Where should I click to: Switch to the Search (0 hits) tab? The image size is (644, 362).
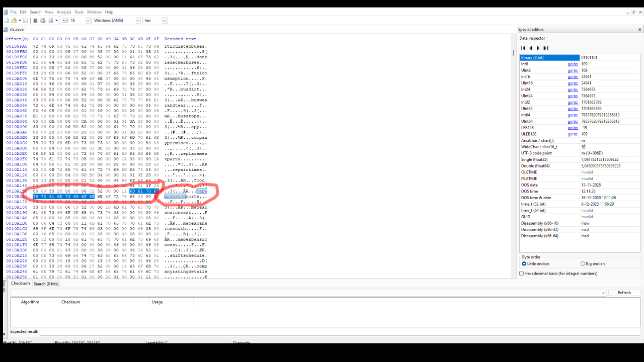pyautogui.click(x=46, y=284)
